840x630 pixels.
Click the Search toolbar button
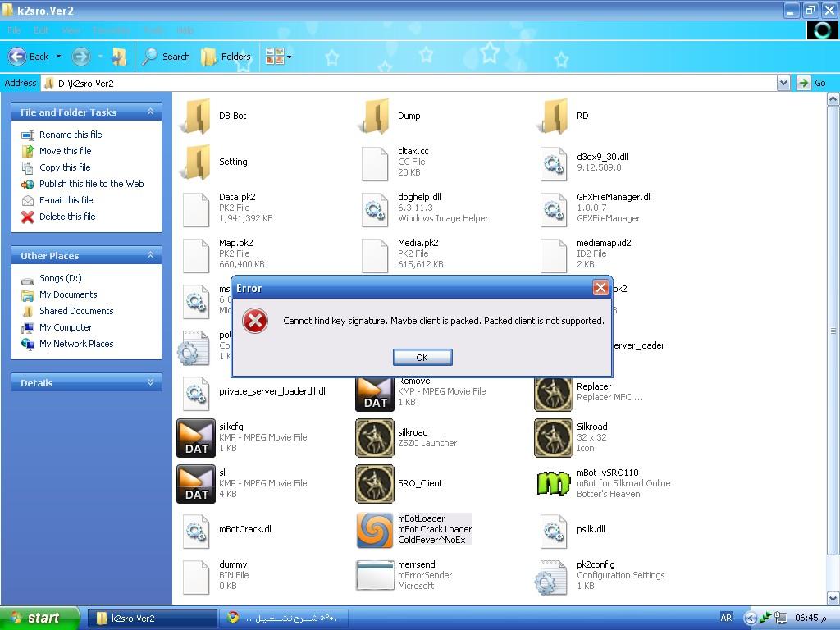click(166, 57)
